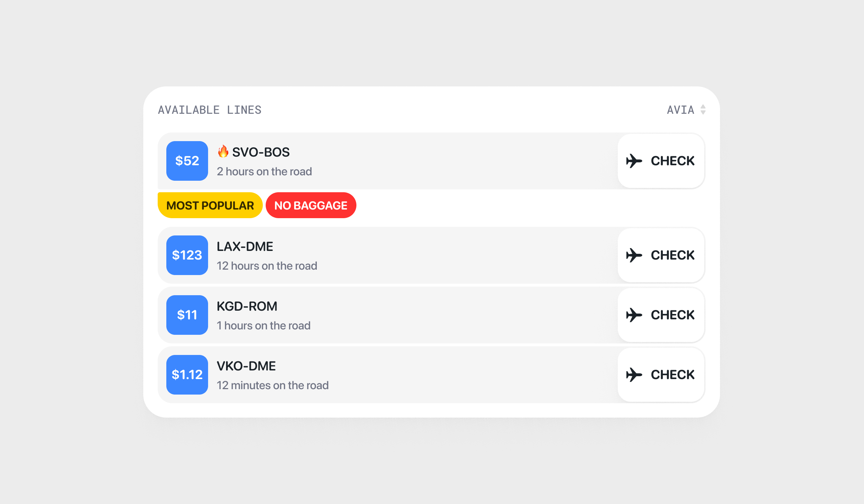Click the fire emoji beside SVO-BOS
The image size is (864, 504).
pyautogui.click(x=223, y=152)
